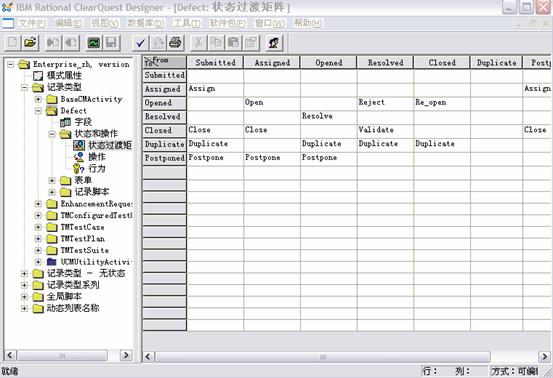Expand the 表单 tree node

52,181
